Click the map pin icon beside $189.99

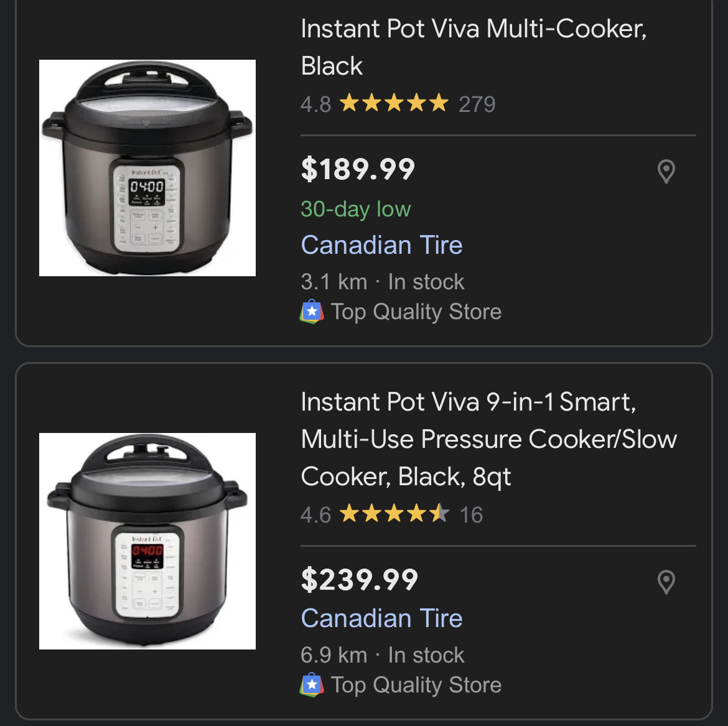click(666, 171)
